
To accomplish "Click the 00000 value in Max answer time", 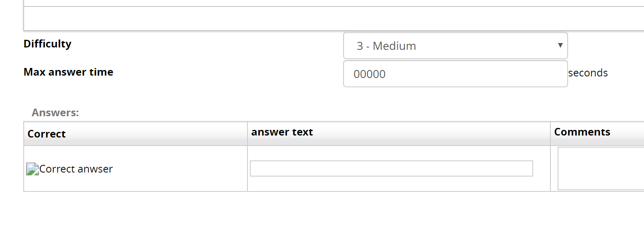I will click(x=370, y=74).
